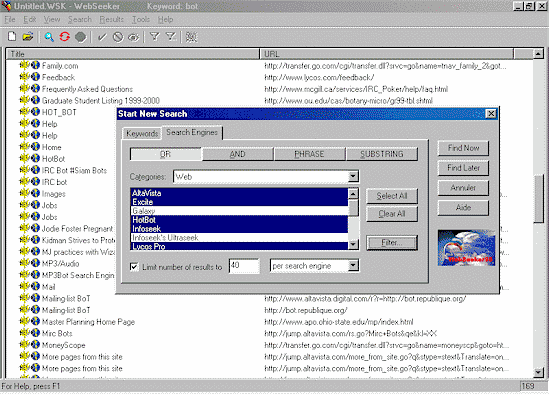Click the Find Later button
This screenshot has height=395, width=550.
click(x=463, y=168)
